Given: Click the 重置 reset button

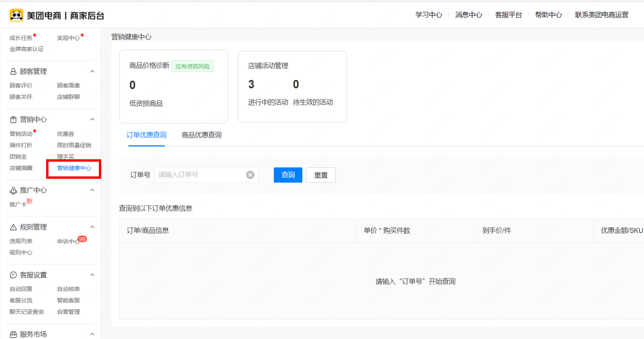Looking at the screenshot, I should click(321, 175).
